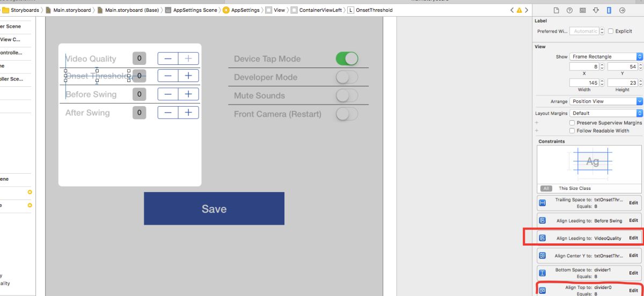Go to previous issue with left chevron
The image size is (644, 296).
pyautogui.click(x=513, y=10)
